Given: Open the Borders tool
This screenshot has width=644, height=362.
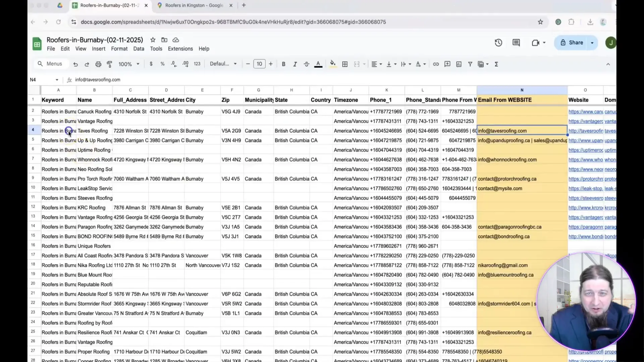Looking at the screenshot, I should (345, 64).
